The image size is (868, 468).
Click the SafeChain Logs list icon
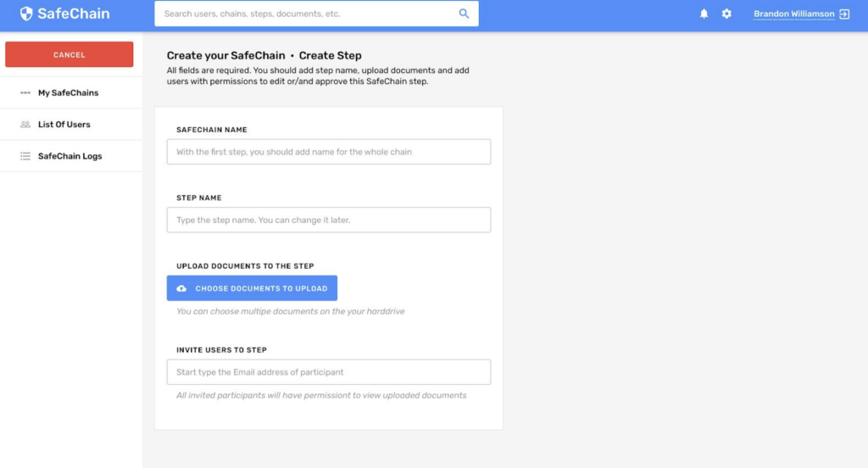point(25,156)
